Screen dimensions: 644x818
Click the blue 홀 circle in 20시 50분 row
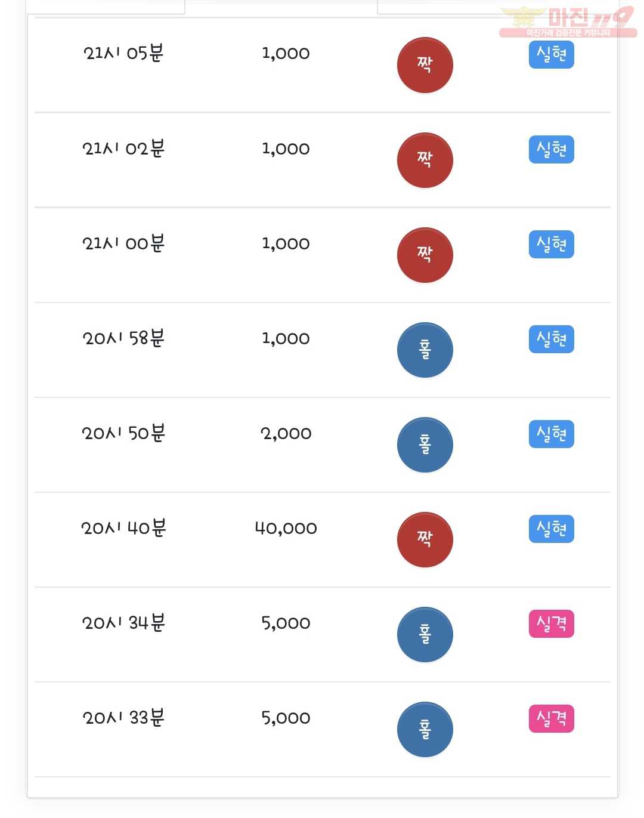tap(425, 445)
